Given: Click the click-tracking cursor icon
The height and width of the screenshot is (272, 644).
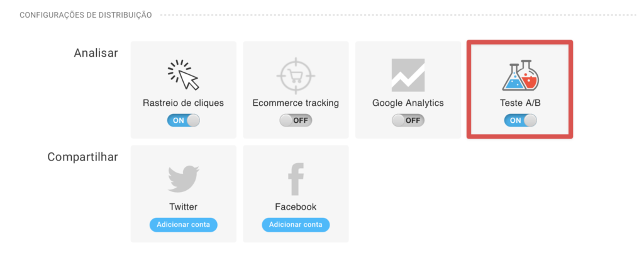Looking at the screenshot, I should click(x=183, y=75).
